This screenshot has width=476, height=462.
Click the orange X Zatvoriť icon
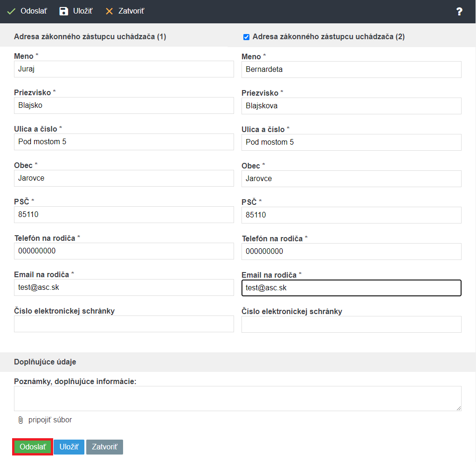tap(110, 11)
